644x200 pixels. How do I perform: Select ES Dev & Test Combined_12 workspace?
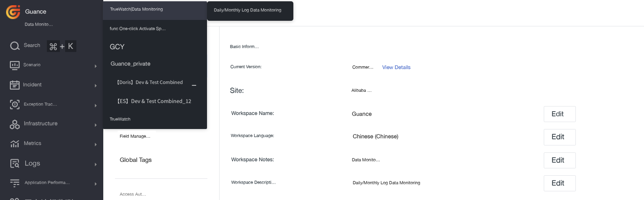pyautogui.click(x=155, y=101)
